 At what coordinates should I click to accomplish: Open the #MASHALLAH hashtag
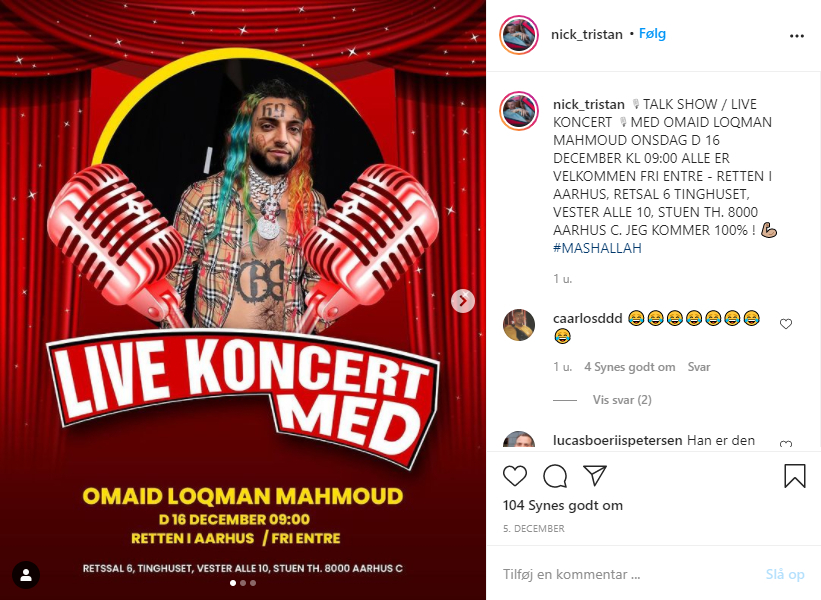pos(597,248)
